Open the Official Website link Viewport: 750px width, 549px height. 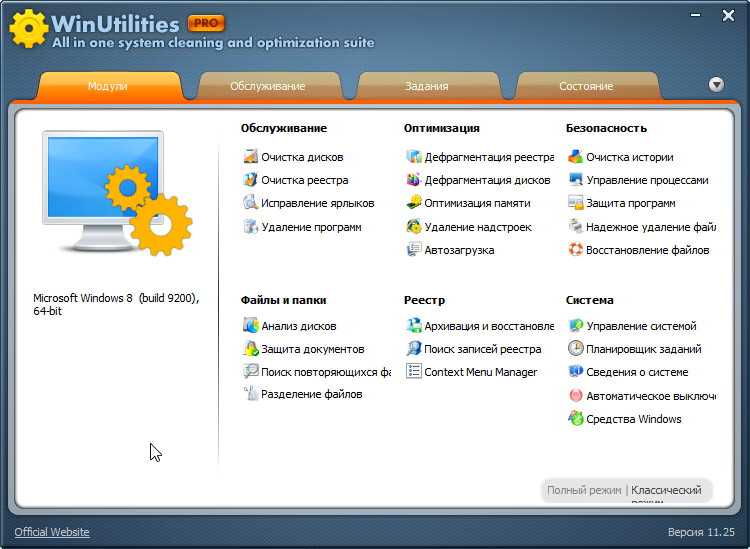(52, 532)
